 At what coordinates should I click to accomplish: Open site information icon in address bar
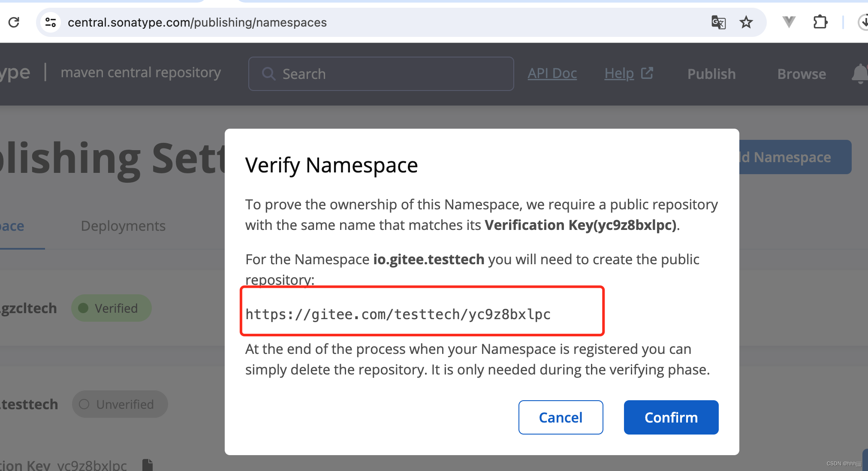click(x=51, y=22)
